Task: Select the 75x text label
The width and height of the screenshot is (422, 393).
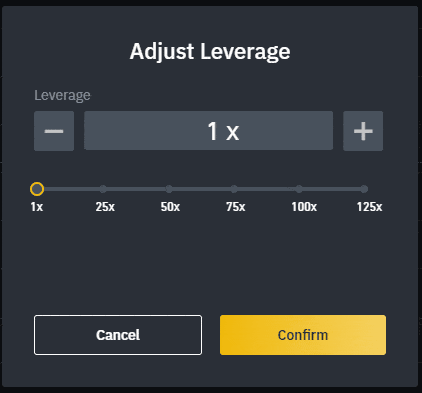Action: [236, 207]
